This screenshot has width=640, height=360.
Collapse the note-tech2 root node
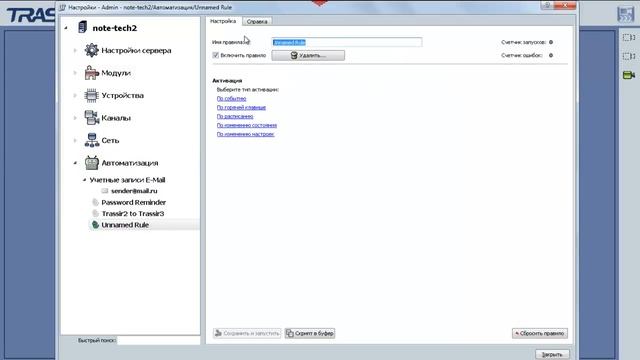tap(66, 28)
